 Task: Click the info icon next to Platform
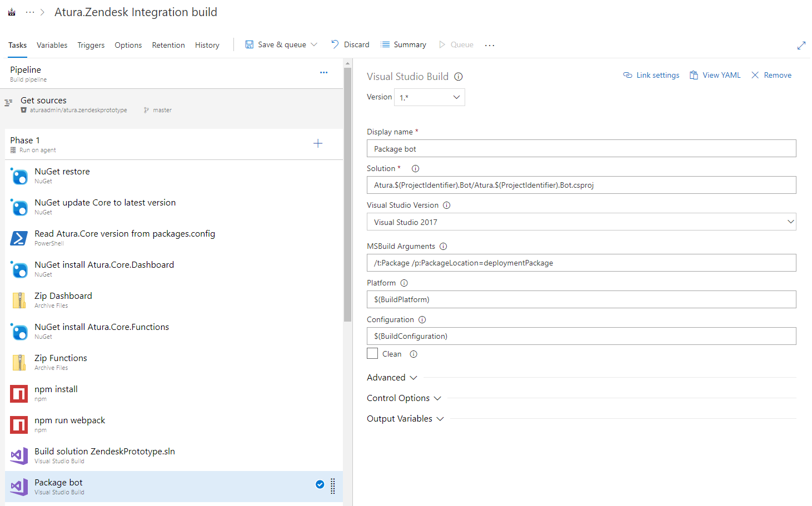[404, 283]
